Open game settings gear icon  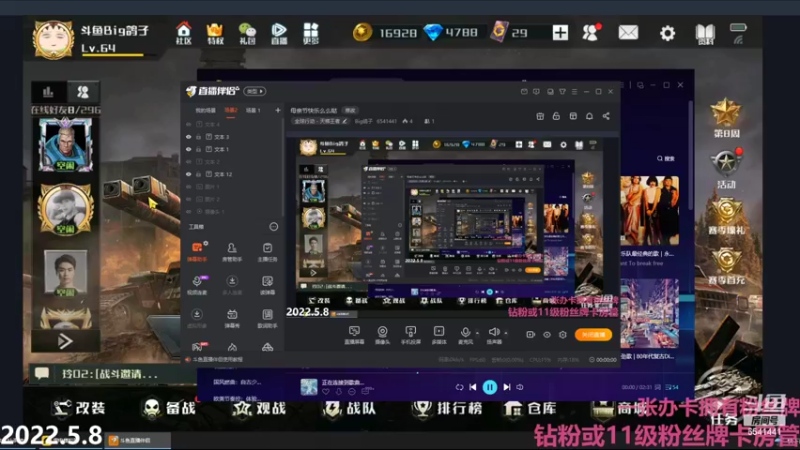tap(667, 33)
